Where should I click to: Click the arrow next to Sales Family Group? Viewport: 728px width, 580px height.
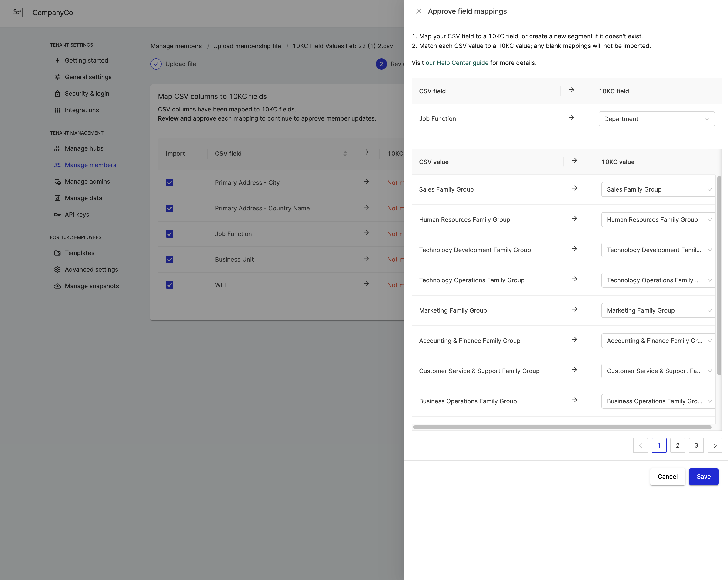pos(574,188)
